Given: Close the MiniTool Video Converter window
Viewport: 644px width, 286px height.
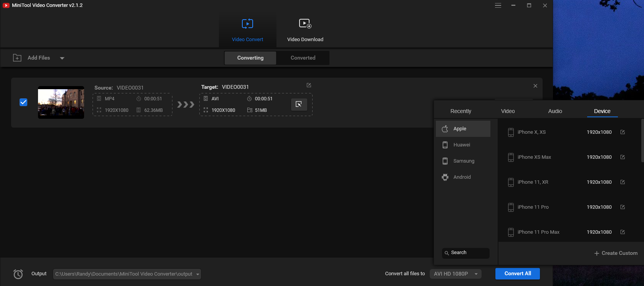Looking at the screenshot, I should click(545, 5).
